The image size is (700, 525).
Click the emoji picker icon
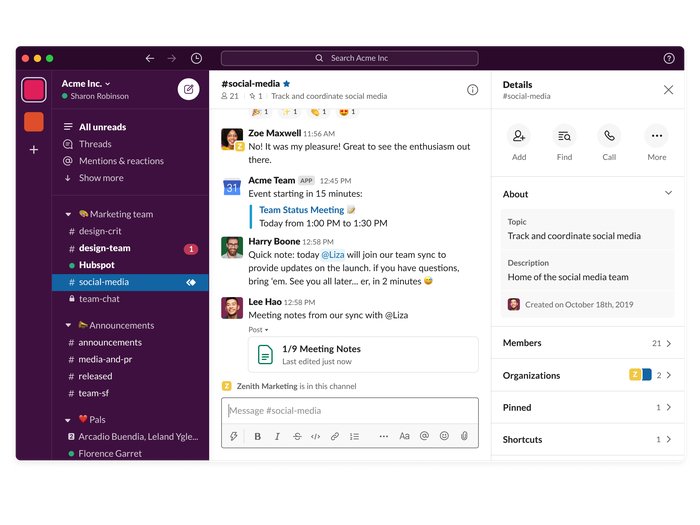click(444, 436)
